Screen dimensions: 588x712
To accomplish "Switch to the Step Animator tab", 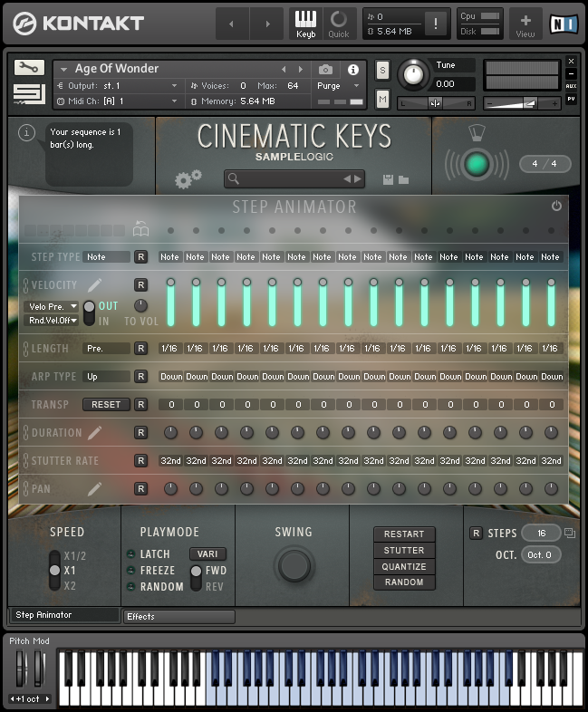I will tap(64, 615).
